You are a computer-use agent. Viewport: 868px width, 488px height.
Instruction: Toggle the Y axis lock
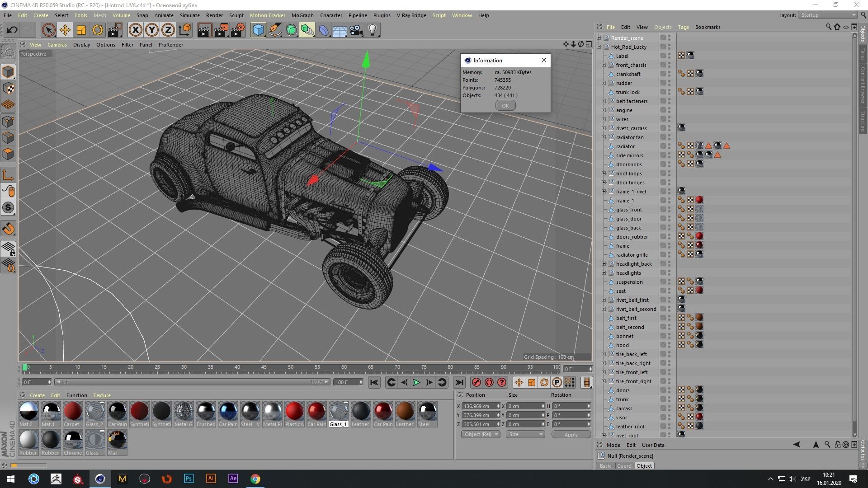152,30
